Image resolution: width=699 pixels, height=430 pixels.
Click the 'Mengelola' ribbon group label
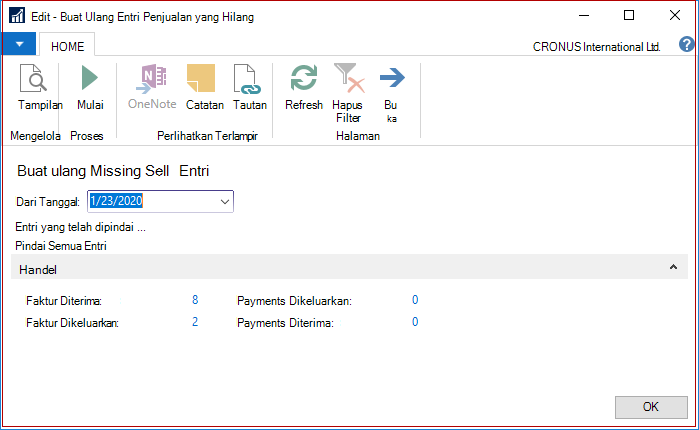coord(35,136)
